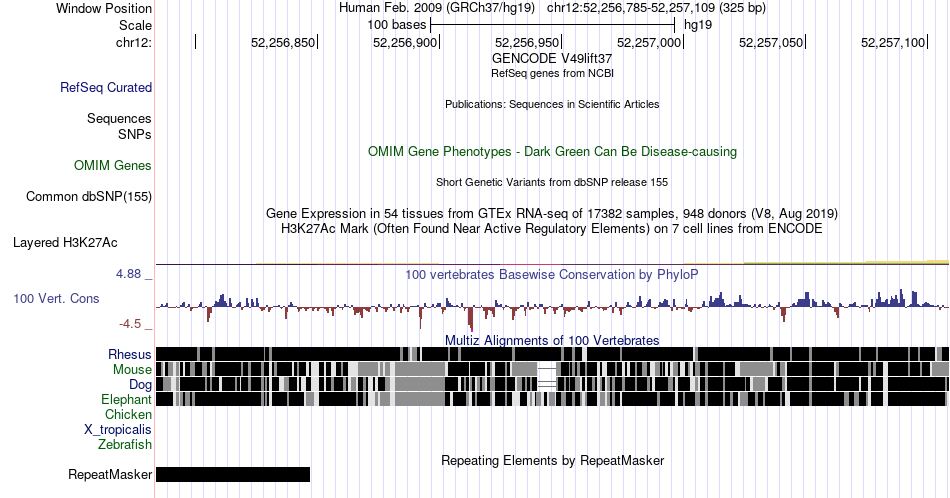The height and width of the screenshot is (498, 950).
Task: Select the Chicken species label
Action: 128,414
